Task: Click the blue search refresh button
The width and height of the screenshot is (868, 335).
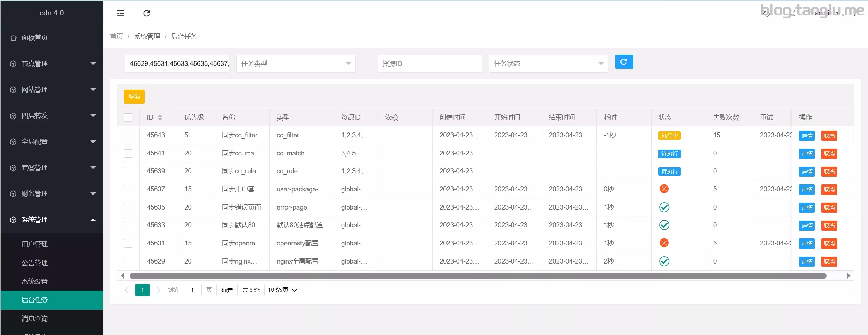Action: (x=624, y=62)
